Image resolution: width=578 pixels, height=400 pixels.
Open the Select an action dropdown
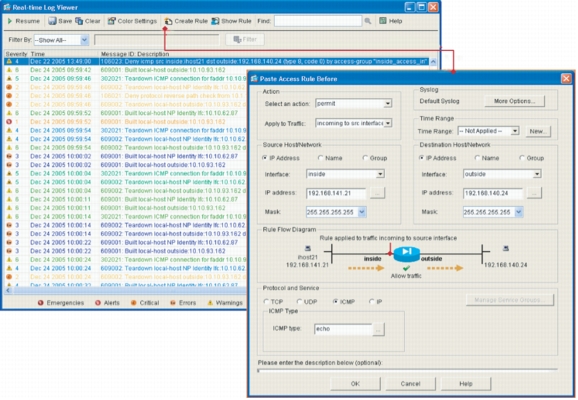pos(388,104)
